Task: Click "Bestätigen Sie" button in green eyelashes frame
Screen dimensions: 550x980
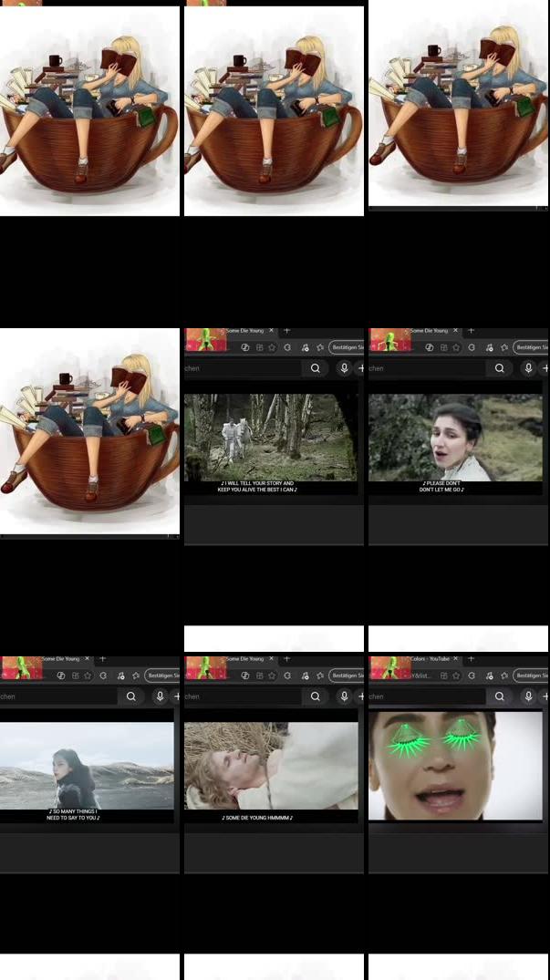Action: [x=531, y=676]
